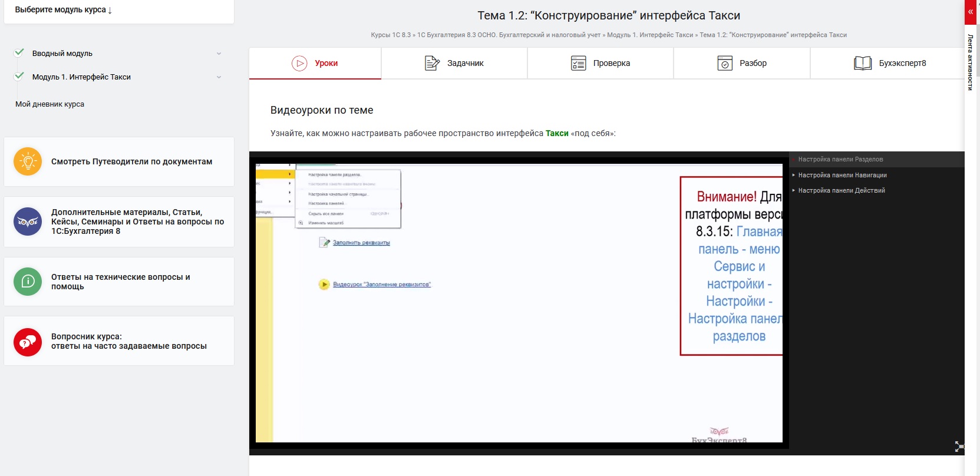Switch to the Проверка tab

point(600,63)
